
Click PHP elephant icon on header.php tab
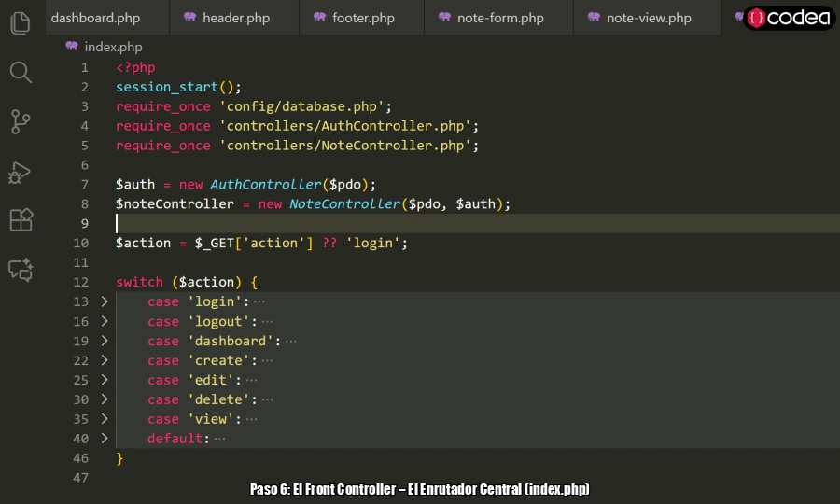tap(189, 17)
